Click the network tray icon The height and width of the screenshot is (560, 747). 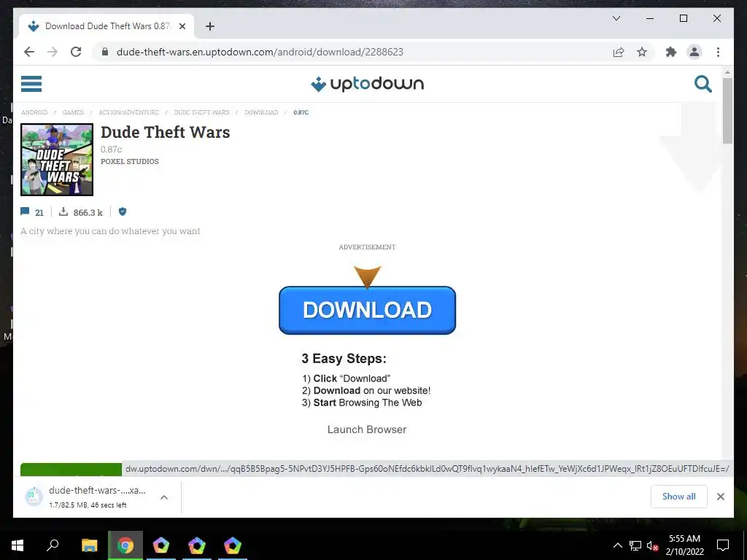635,545
